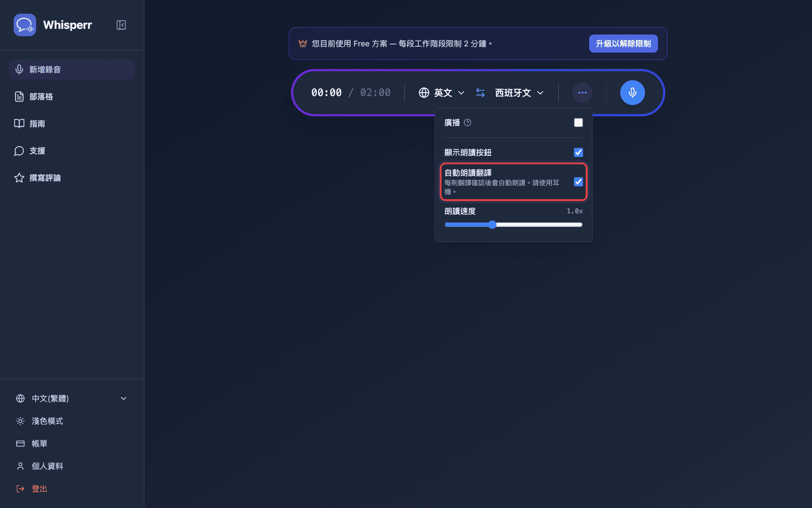Click the chat bubble icon beside 支援
This screenshot has height=508, width=812.
[x=19, y=151]
